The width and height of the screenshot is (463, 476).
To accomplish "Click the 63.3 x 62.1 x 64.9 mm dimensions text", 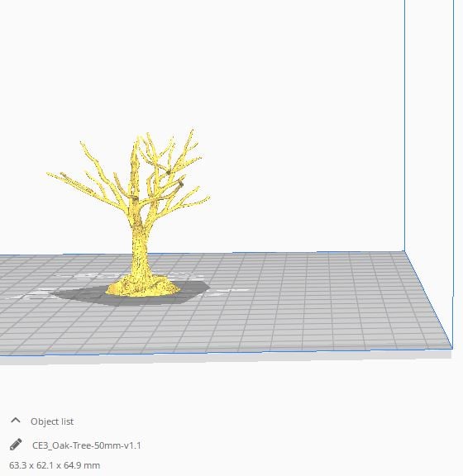I will (x=55, y=465).
